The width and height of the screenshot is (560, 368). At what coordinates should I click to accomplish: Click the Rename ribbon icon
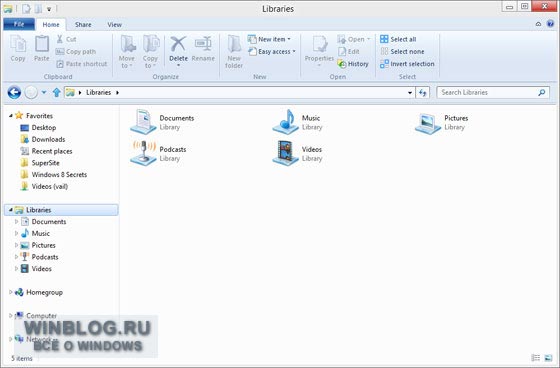coord(203,49)
